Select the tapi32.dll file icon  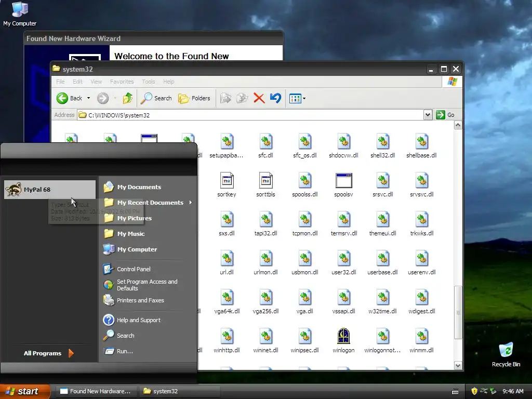tap(265, 220)
